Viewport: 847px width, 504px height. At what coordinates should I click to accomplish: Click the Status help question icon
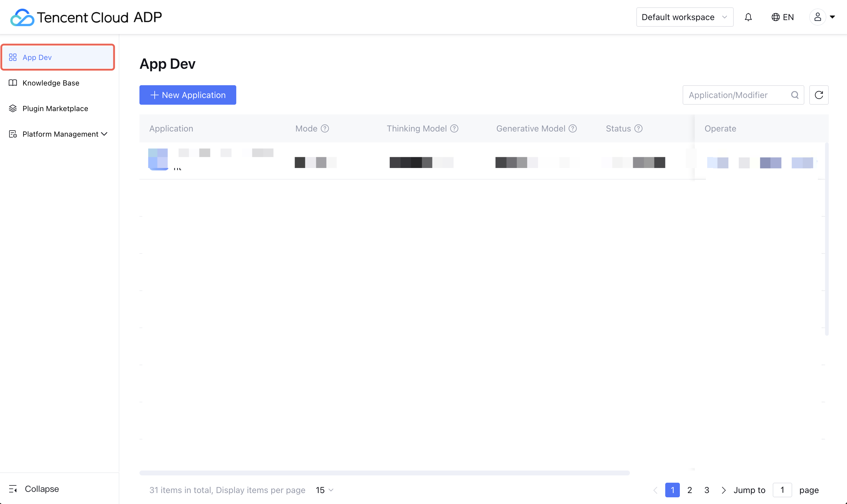pos(638,128)
